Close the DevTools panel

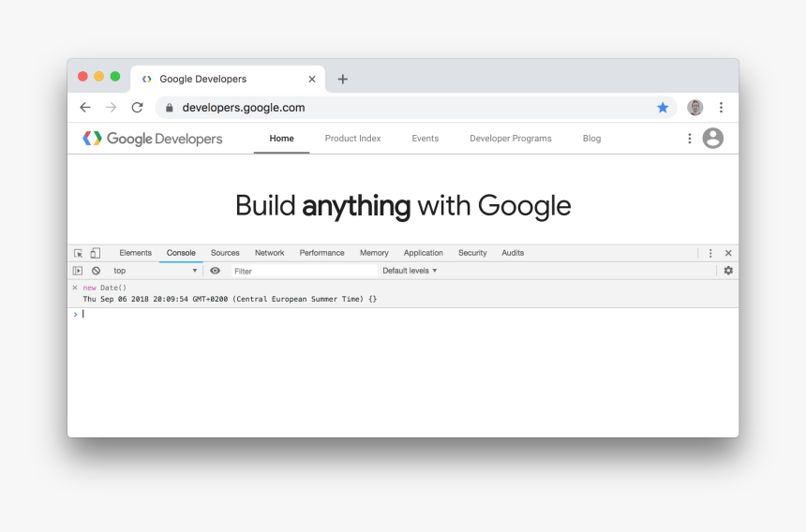click(728, 253)
